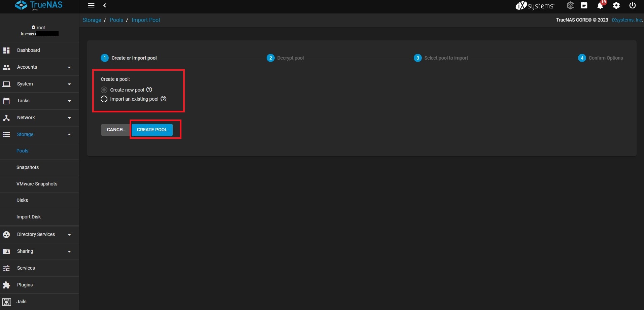Open the Snapshots menu item

coord(28,167)
